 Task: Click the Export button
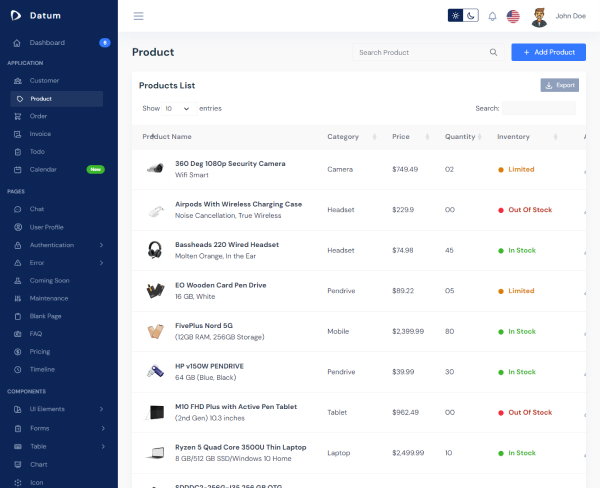(559, 85)
